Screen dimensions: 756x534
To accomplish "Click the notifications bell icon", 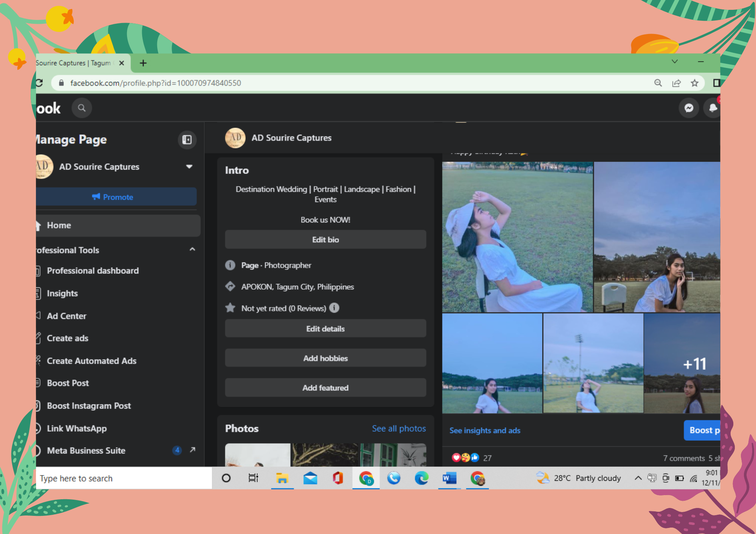I will (713, 108).
